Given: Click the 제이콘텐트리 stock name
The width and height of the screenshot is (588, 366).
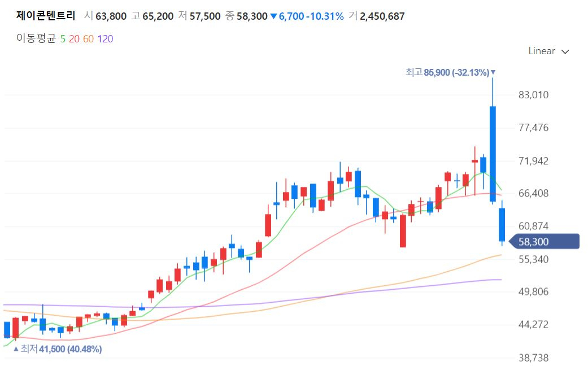Looking at the screenshot, I should click(x=46, y=16).
